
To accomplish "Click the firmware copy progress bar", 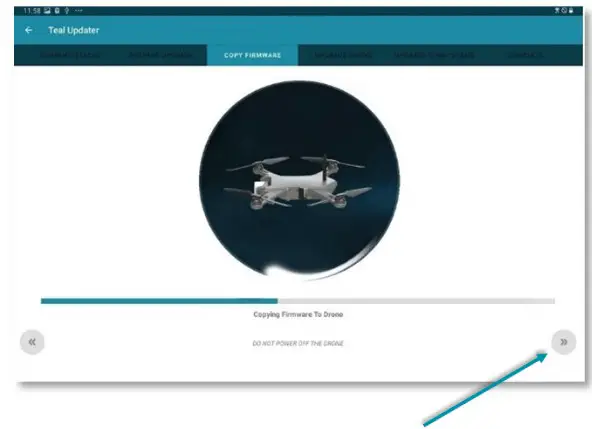I will coord(298,301).
